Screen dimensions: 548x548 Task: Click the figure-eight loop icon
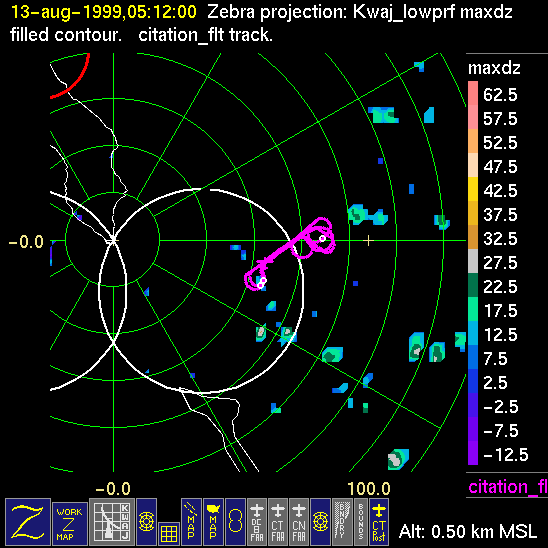pos(235,522)
